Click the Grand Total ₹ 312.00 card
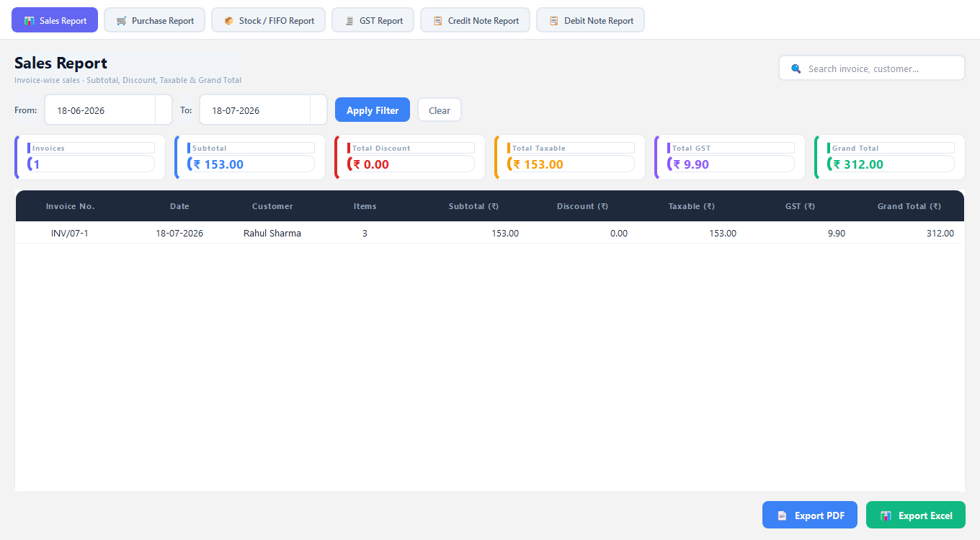Image resolution: width=980 pixels, height=540 pixels. (x=890, y=157)
